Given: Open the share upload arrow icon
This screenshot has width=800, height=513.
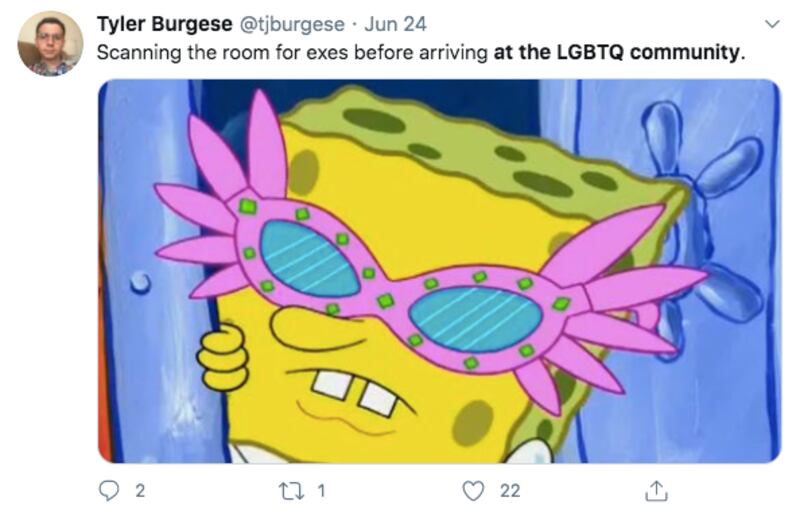Looking at the screenshot, I should pos(656,491).
